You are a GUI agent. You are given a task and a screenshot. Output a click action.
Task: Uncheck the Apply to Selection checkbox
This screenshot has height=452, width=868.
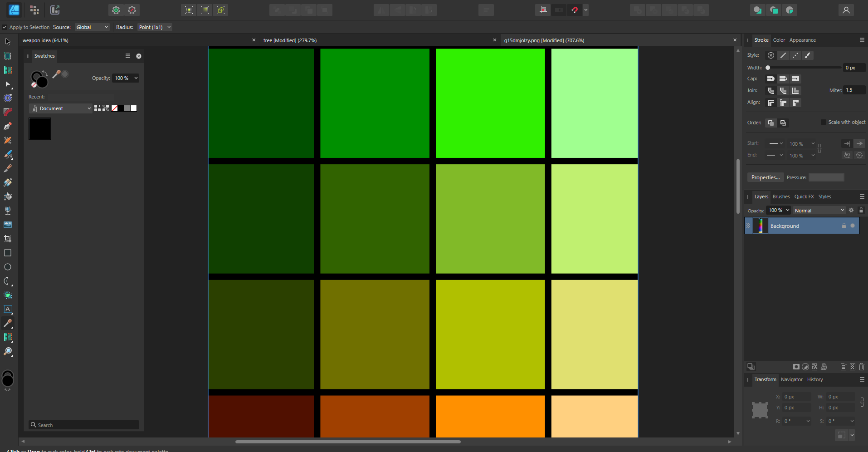pos(5,27)
